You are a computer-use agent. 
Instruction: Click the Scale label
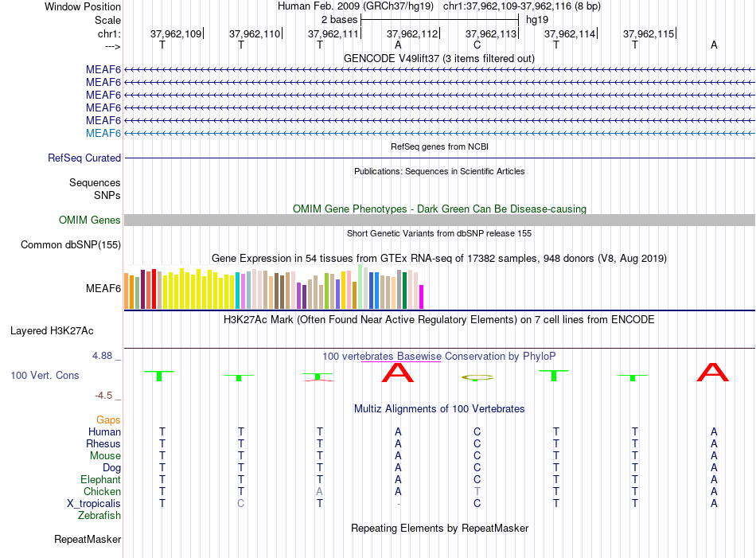(107, 20)
